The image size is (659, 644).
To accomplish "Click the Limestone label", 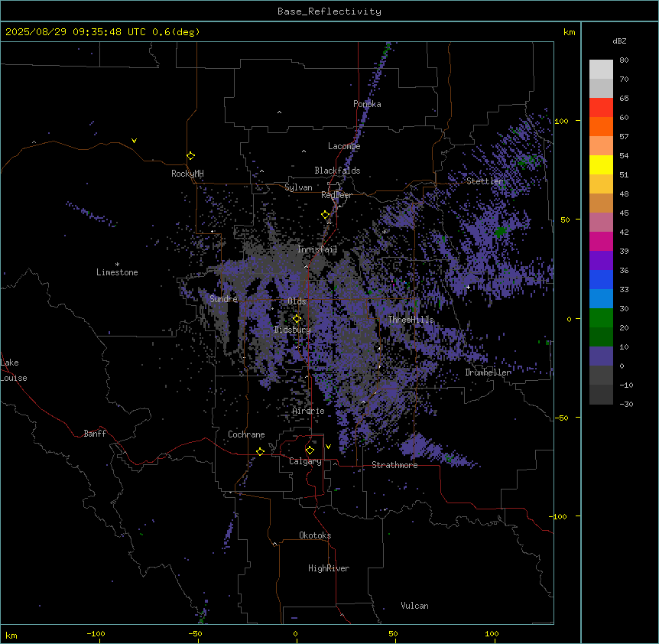I will [117, 272].
